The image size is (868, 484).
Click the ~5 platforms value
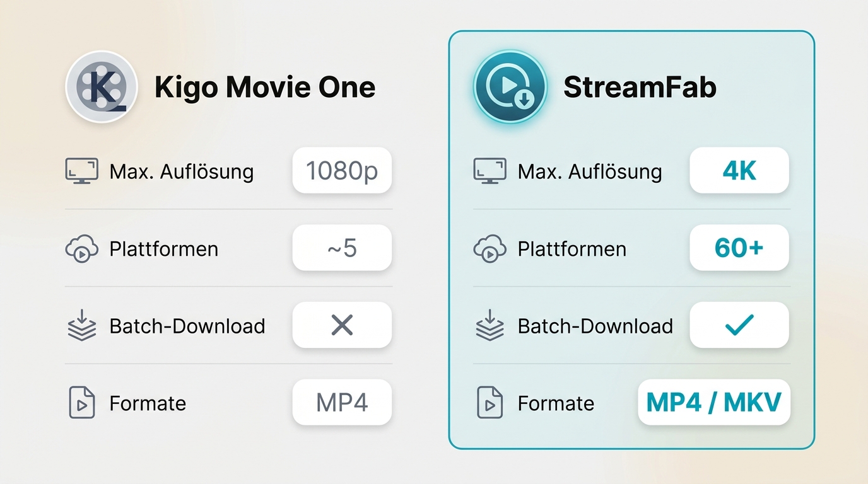click(x=342, y=248)
